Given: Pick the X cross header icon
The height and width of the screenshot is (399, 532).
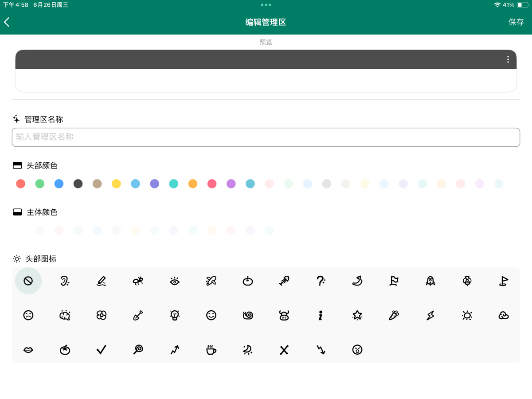Looking at the screenshot, I should tap(284, 350).
